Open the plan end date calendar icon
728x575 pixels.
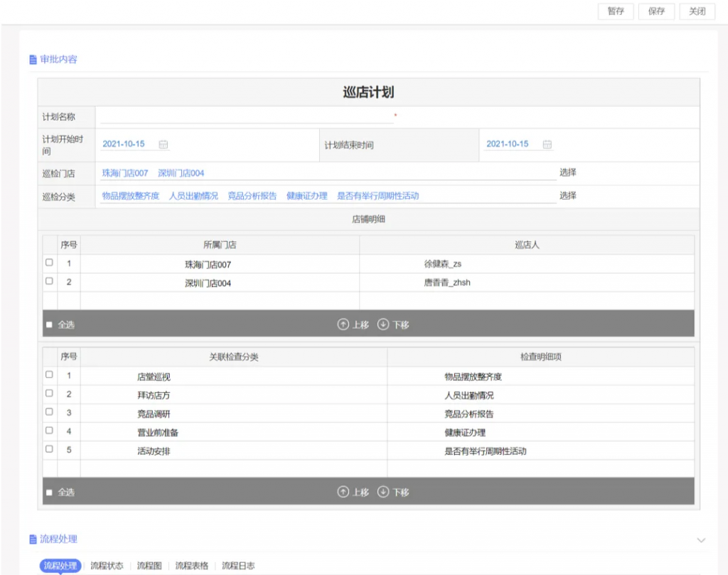[x=547, y=144]
